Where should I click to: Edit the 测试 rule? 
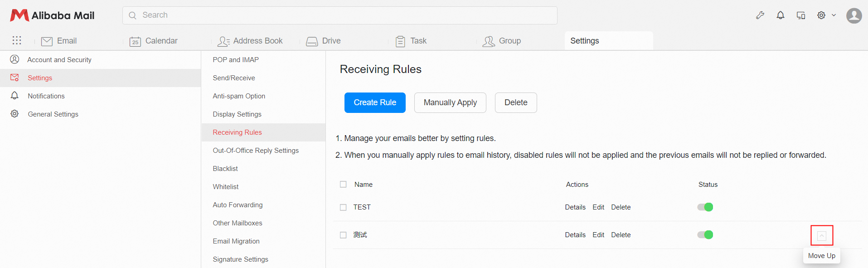598,235
